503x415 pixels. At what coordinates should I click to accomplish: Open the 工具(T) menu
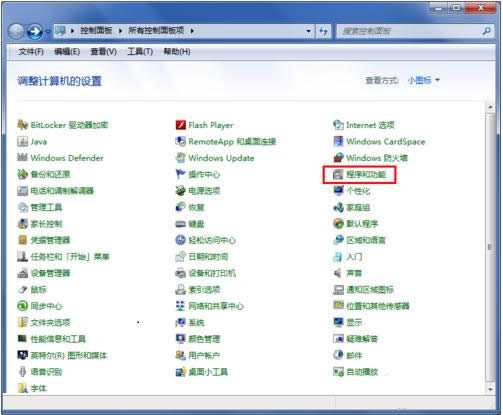click(140, 52)
